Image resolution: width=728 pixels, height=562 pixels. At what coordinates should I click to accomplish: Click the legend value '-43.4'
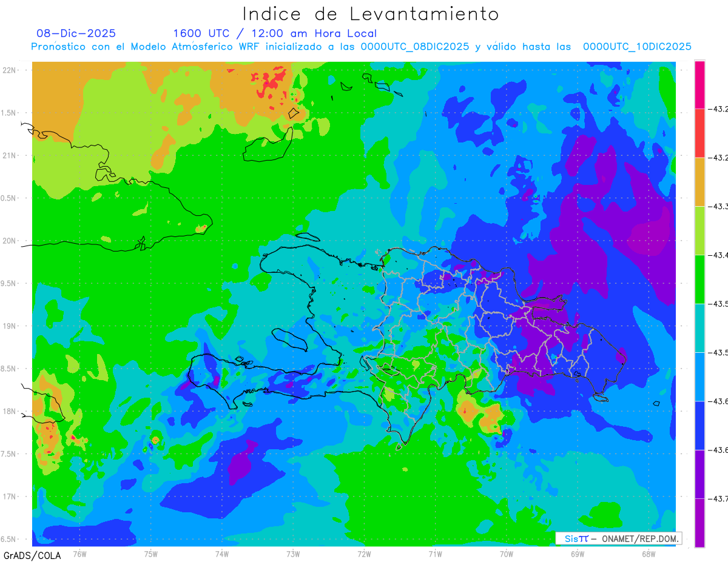(718, 255)
